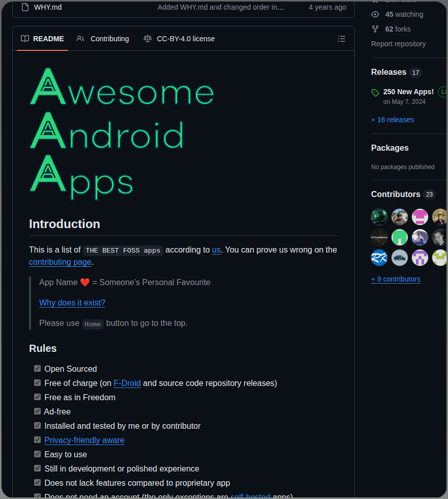Click the red heart emoji
Screen dimensions: 448x499
click(x=85, y=282)
